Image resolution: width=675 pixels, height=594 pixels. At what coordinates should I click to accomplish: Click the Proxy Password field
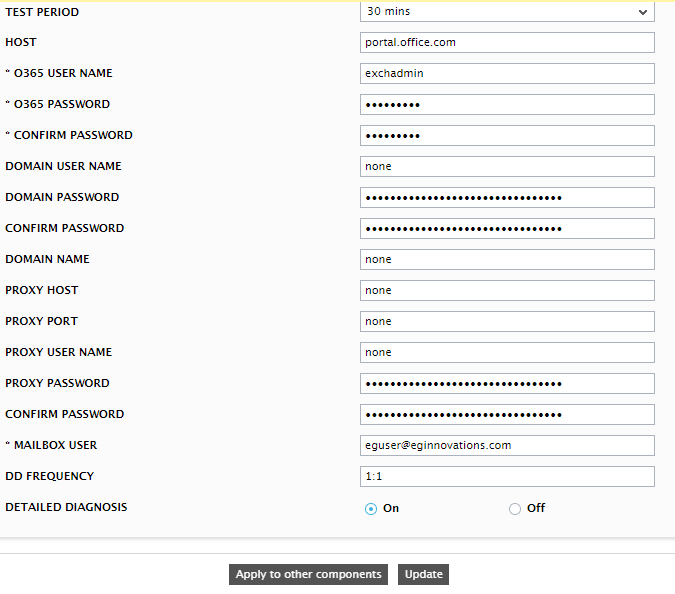[x=507, y=384]
